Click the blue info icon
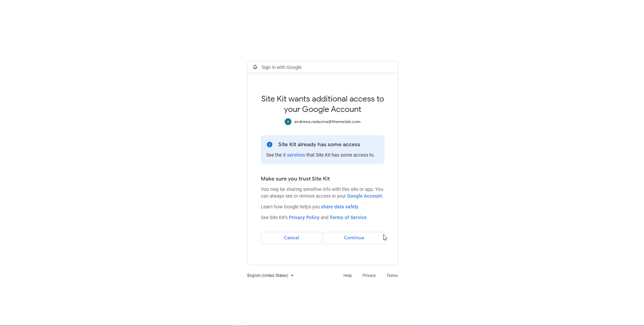644x326 pixels. click(270, 145)
